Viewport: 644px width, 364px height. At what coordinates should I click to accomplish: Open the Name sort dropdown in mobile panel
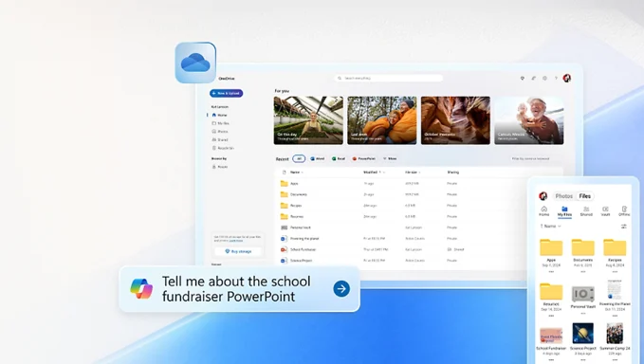click(x=550, y=227)
